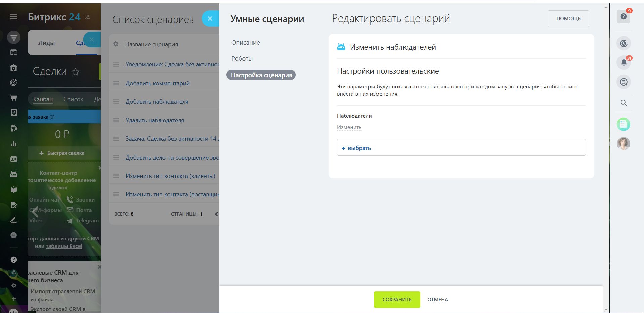Close the scenario panel with blue X button

[x=210, y=19]
